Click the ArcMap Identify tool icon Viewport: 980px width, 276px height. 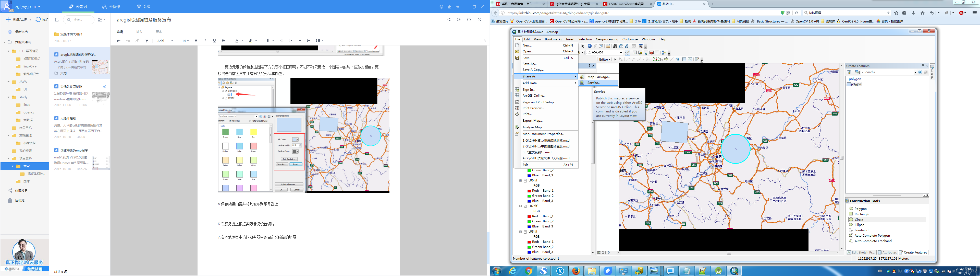(590, 46)
